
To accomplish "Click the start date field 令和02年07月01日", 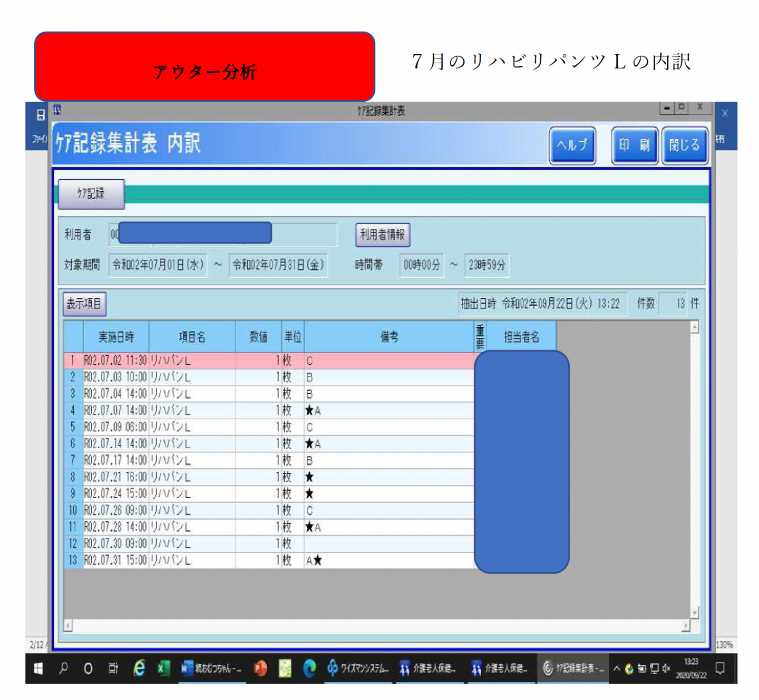I will [158, 265].
